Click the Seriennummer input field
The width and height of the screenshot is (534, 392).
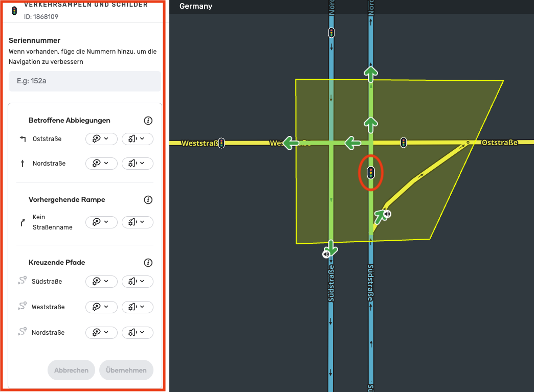85,81
